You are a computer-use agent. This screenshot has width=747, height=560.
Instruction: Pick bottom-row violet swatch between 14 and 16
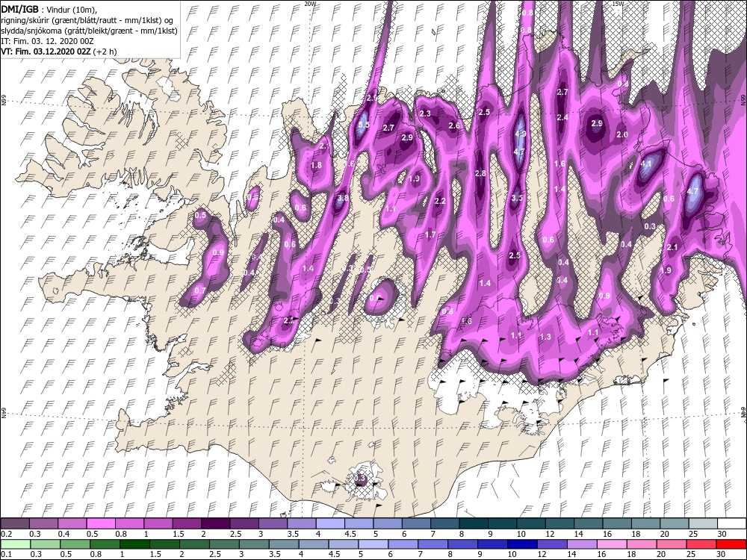tap(582, 544)
